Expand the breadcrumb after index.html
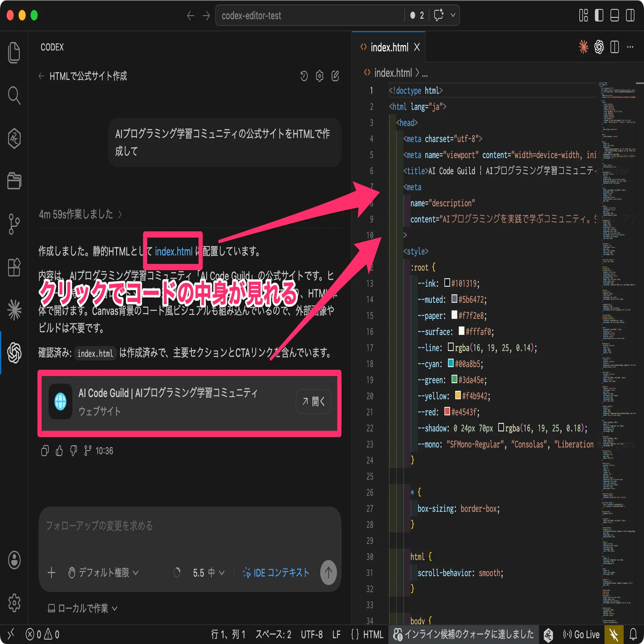644x644 pixels. (425, 73)
